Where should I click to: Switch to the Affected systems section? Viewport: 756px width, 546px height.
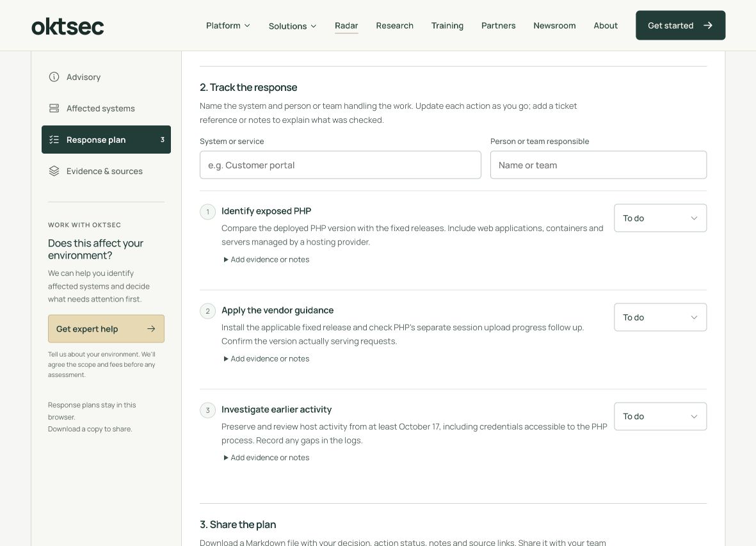tap(106, 108)
